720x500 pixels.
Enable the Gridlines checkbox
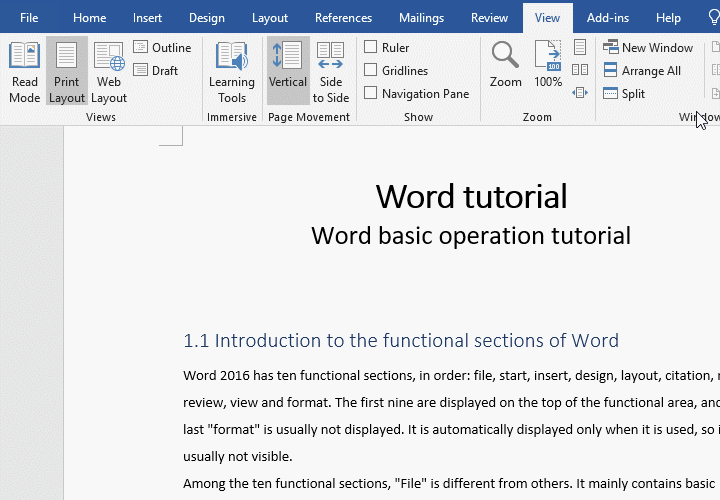tap(371, 70)
